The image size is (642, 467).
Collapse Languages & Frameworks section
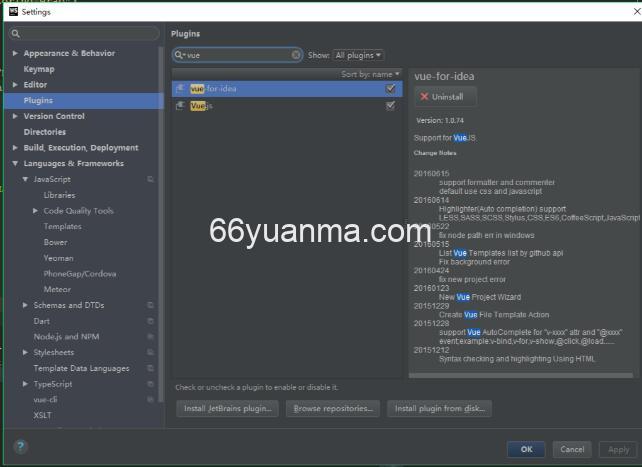tap(15, 163)
